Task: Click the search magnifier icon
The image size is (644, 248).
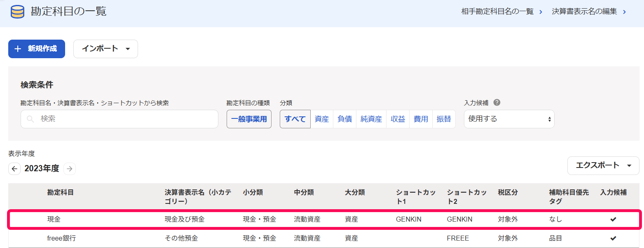Action: 30,119
